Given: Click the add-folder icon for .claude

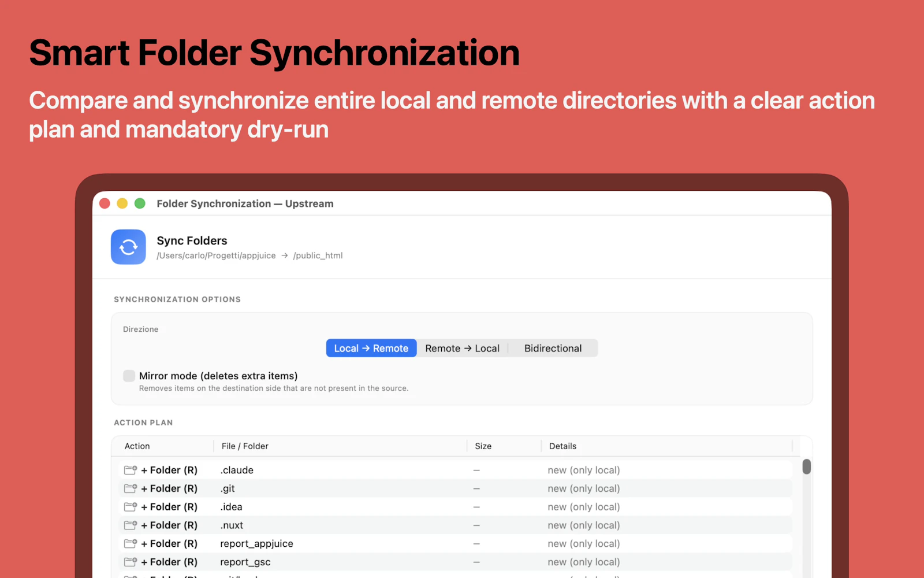Looking at the screenshot, I should pyautogui.click(x=131, y=470).
